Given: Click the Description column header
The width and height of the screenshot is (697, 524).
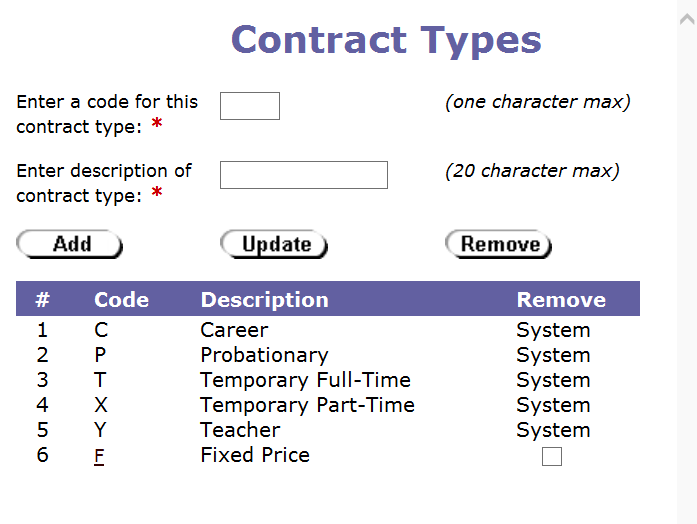Looking at the screenshot, I should pyautogui.click(x=264, y=300).
